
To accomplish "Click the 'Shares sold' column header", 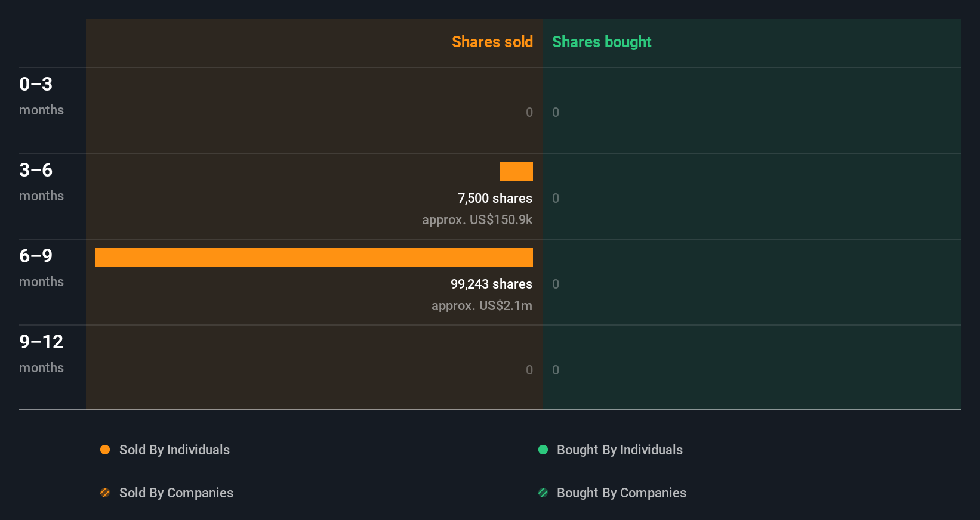I will pos(492,42).
